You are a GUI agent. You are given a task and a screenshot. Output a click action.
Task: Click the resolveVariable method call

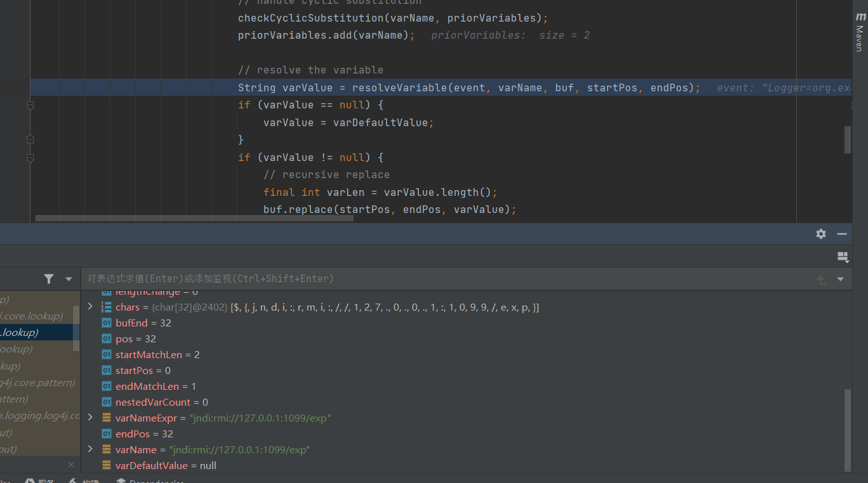(x=400, y=87)
